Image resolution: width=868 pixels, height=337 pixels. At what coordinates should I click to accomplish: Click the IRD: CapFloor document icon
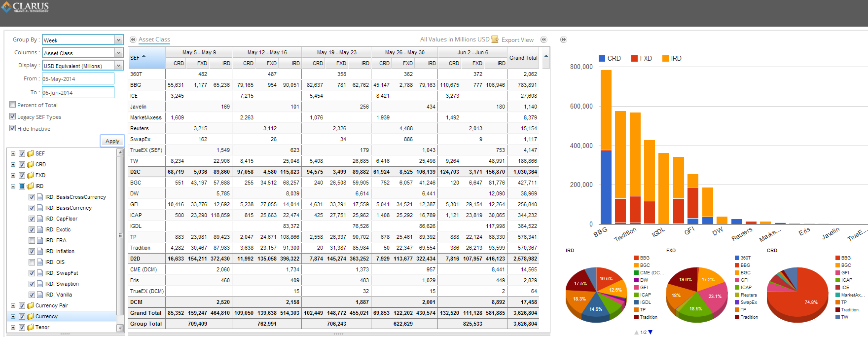(40, 219)
